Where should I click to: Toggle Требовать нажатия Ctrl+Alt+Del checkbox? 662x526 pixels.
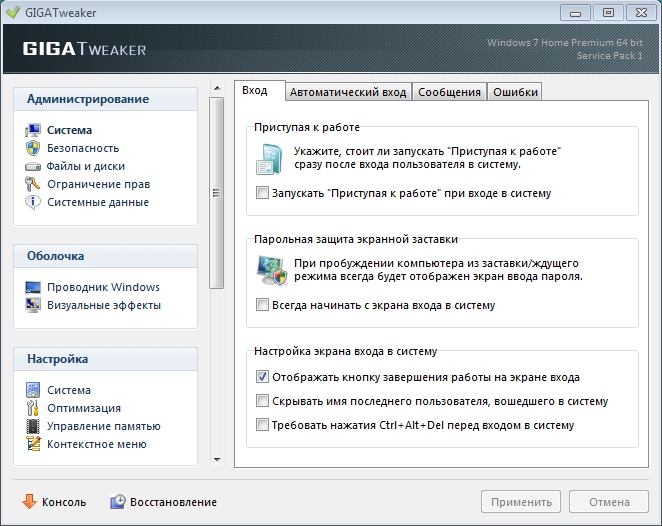262,425
